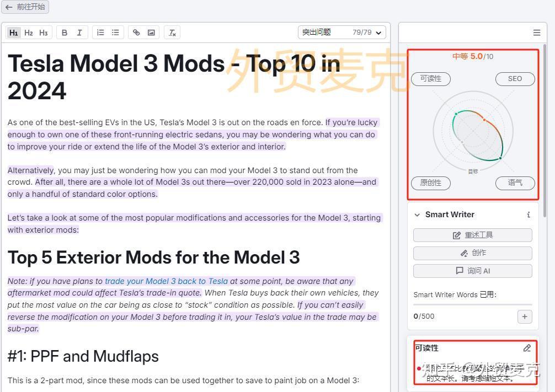Insert an image
The height and width of the screenshot is (392, 555).
(x=151, y=33)
